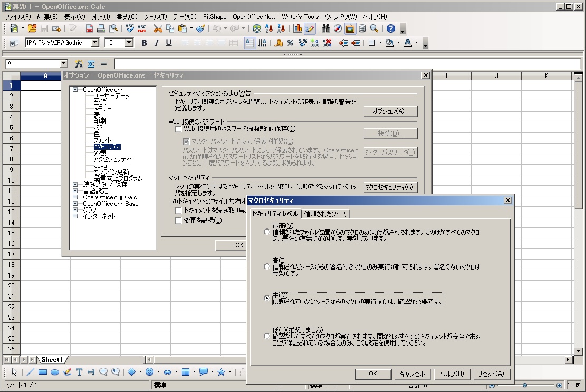Viewport: 586px width, 392px height.
Task: Open the Background Color bucket swatch
Action: [x=389, y=43]
